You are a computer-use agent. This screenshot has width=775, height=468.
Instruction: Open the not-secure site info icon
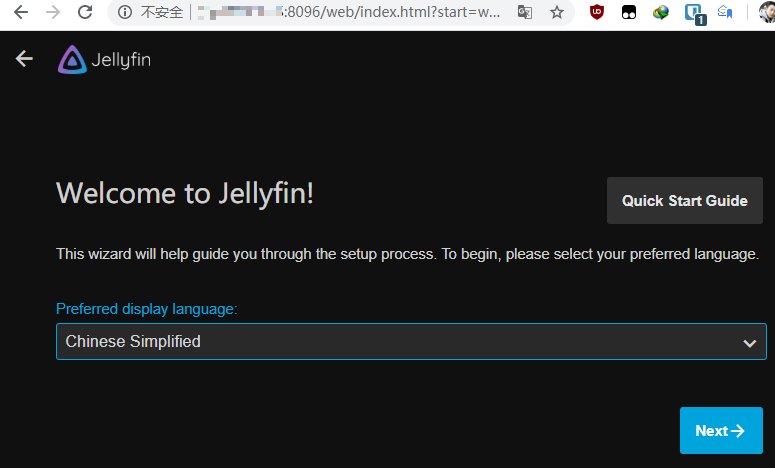pos(125,13)
